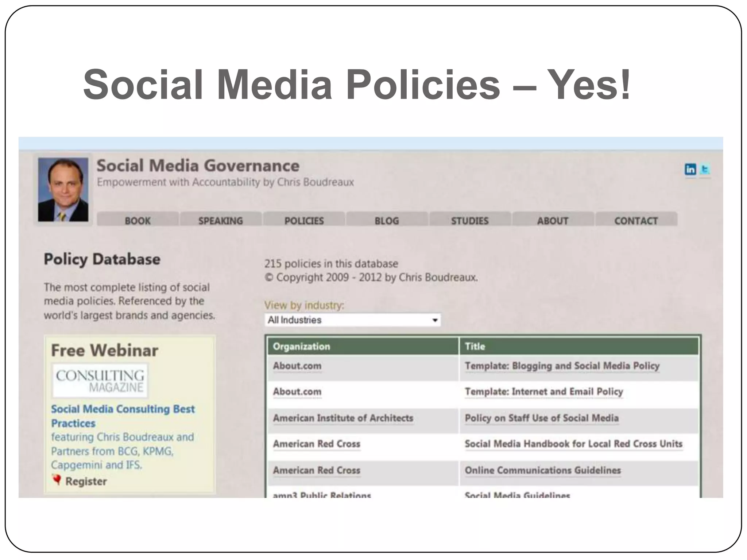Image resolution: width=747 pixels, height=560 pixels.
Task: Open the Twitter icon link
Action: pos(705,169)
